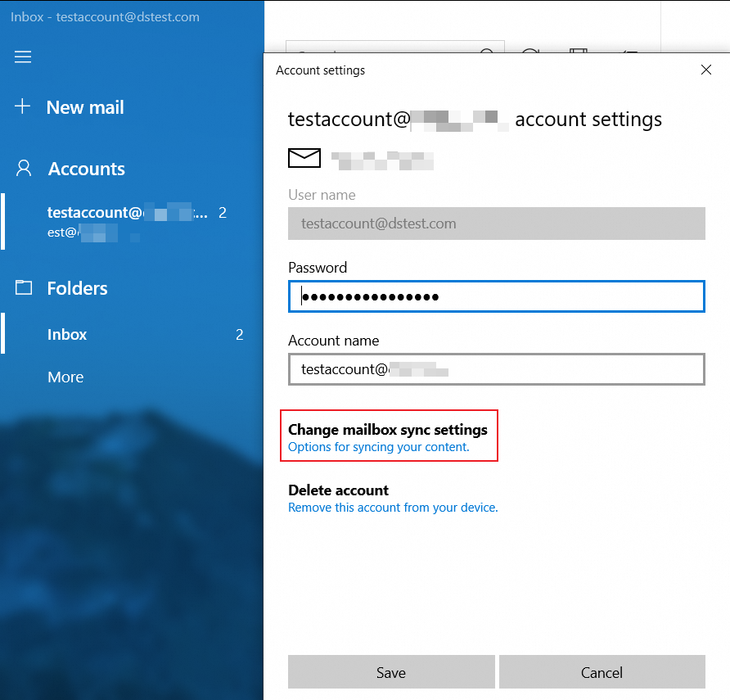This screenshot has height=700, width=730.
Task: Cancel the account settings changes
Action: (602, 672)
